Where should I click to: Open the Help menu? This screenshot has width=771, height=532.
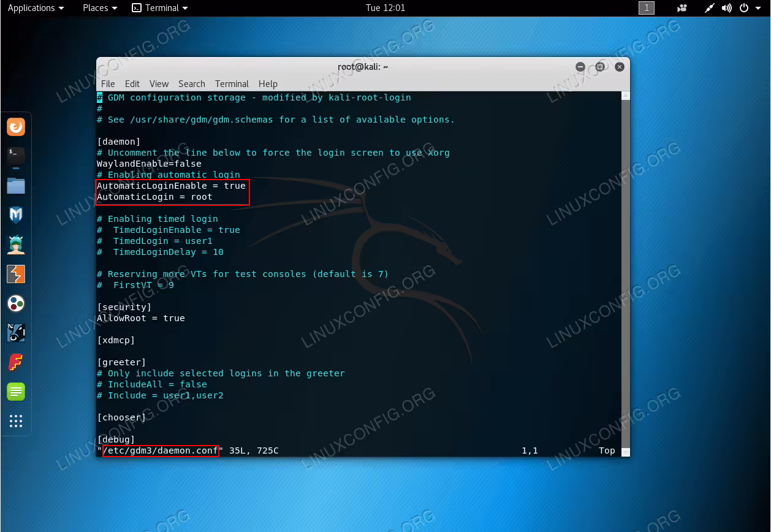[268, 84]
